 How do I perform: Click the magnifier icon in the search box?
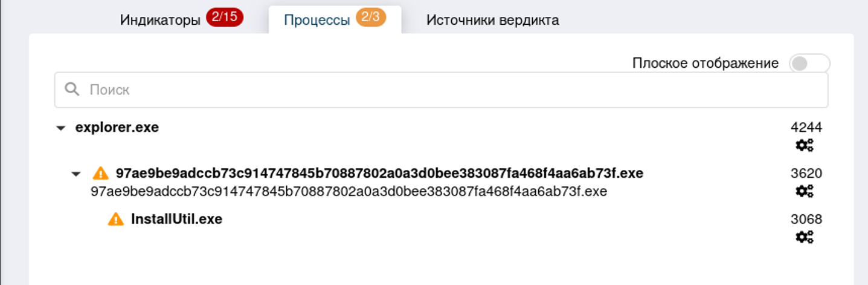(72, 90)
